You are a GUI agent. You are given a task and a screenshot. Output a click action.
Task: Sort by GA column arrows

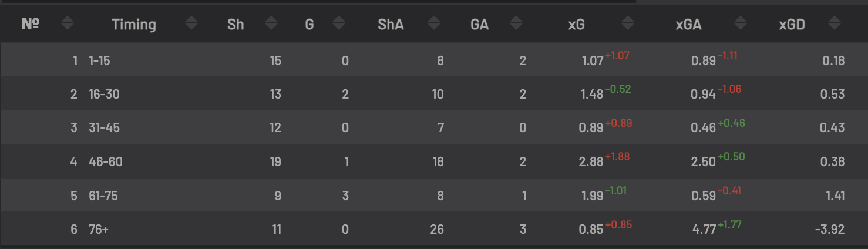click(x=516, y=24)
